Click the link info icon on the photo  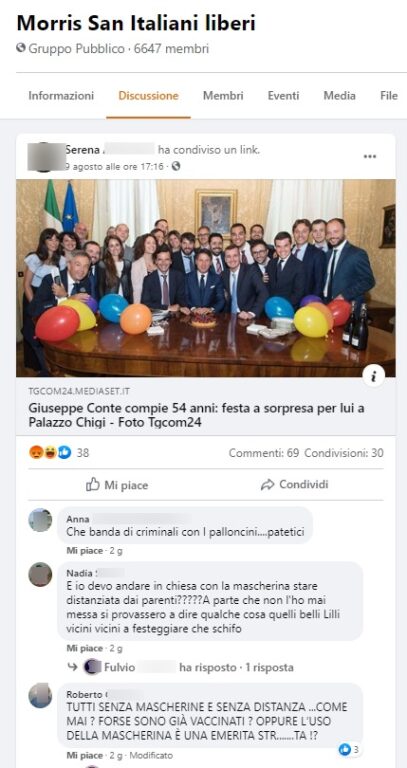pos(374,376)
